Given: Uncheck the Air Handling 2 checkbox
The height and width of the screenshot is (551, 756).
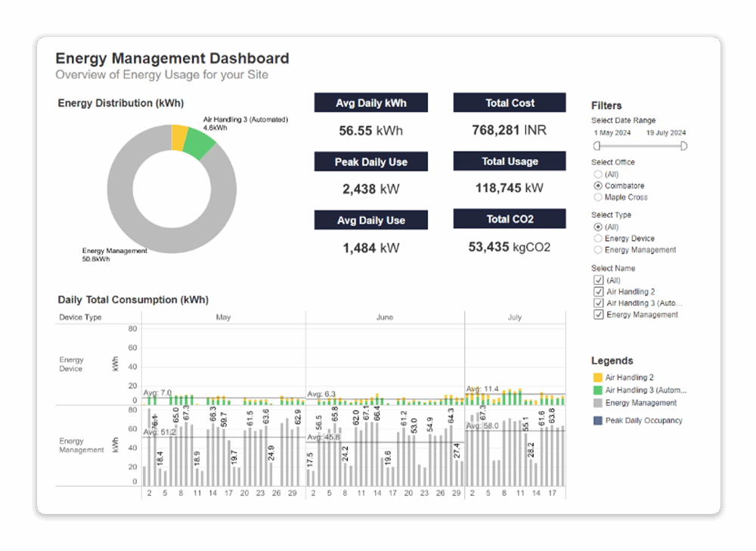Looking at the screenshot, I should 599,292.
